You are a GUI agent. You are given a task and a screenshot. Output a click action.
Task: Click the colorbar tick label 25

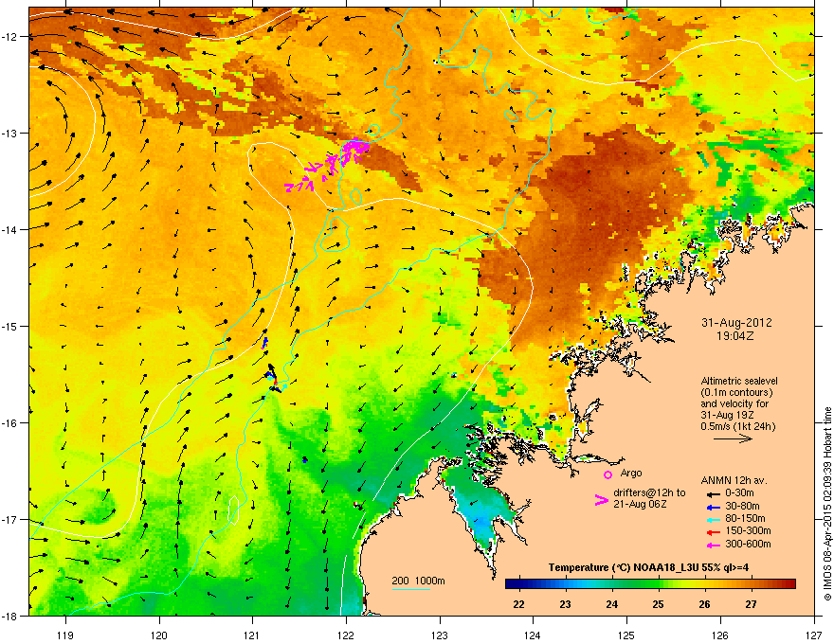pos(658,604)
